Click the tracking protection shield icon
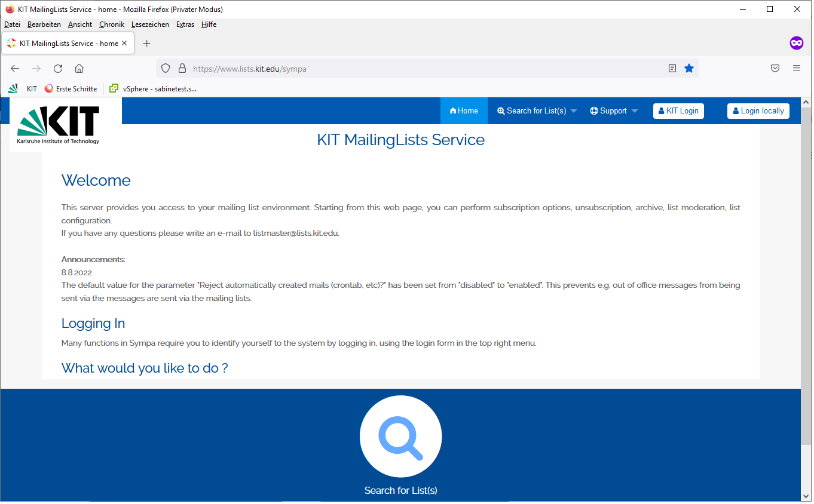This screenshot has width=814, height=504. (166, 69)
